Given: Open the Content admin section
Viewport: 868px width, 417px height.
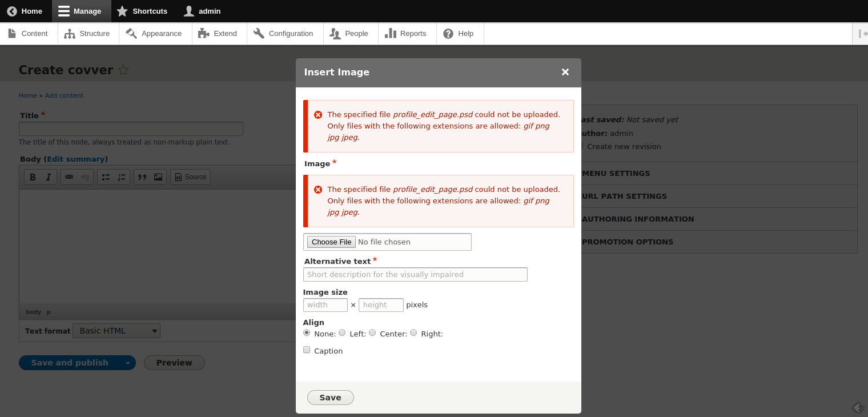Looking at the screenshot, I should (29, 34).
